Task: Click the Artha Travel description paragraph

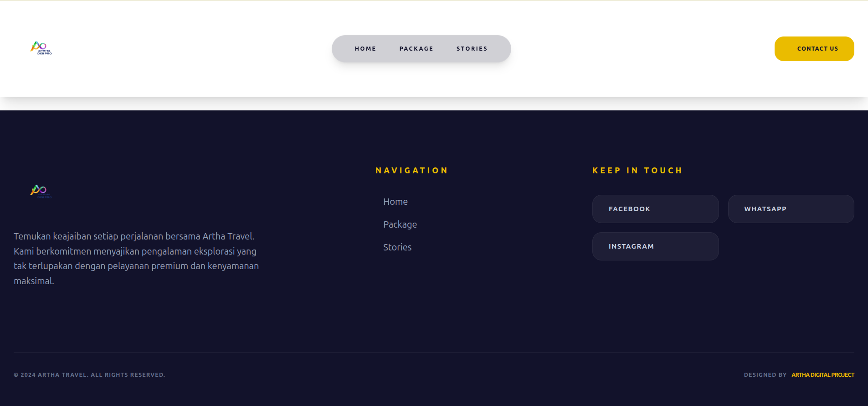Action: [136, 259]
